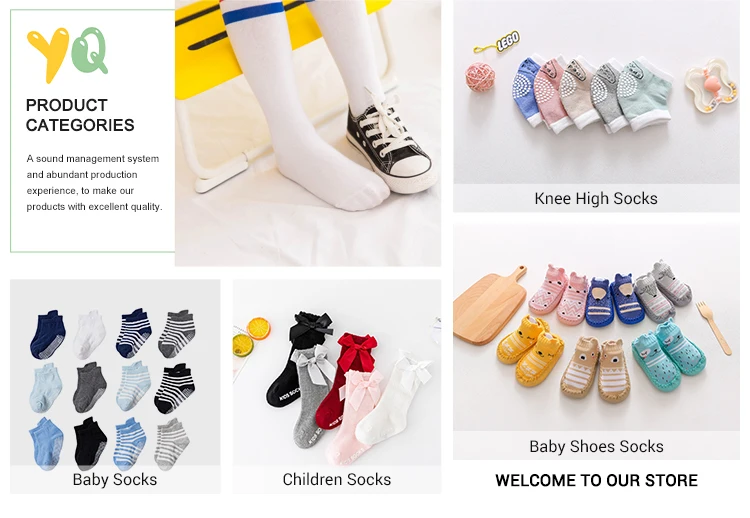
Task: Click the sound management system description text
Action: (x=94, y=183)
